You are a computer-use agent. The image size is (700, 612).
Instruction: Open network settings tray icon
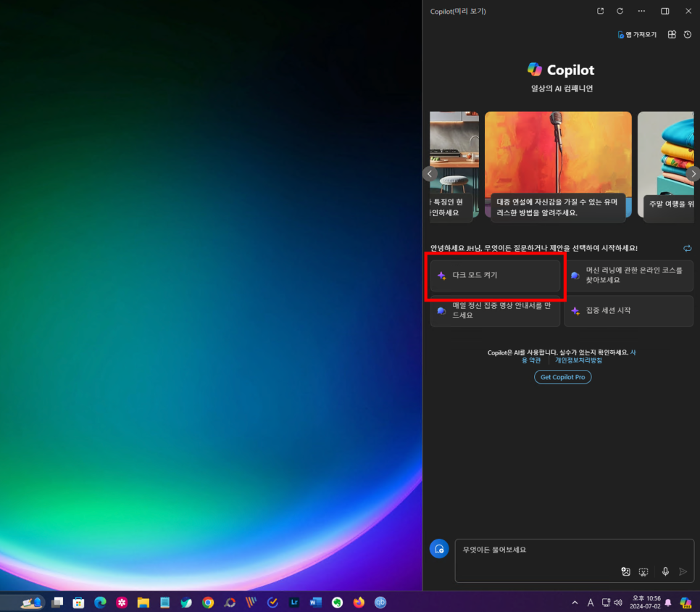(606, 603)
